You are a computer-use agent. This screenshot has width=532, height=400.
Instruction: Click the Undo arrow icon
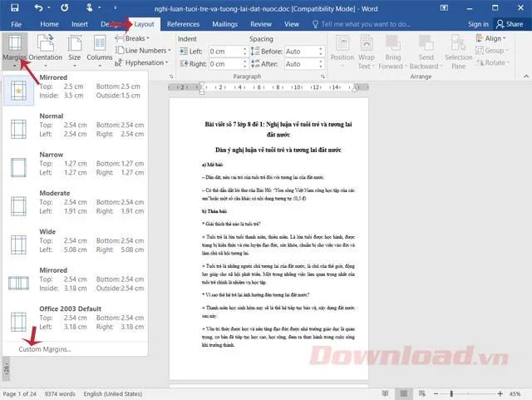click(x=38, y=7)
